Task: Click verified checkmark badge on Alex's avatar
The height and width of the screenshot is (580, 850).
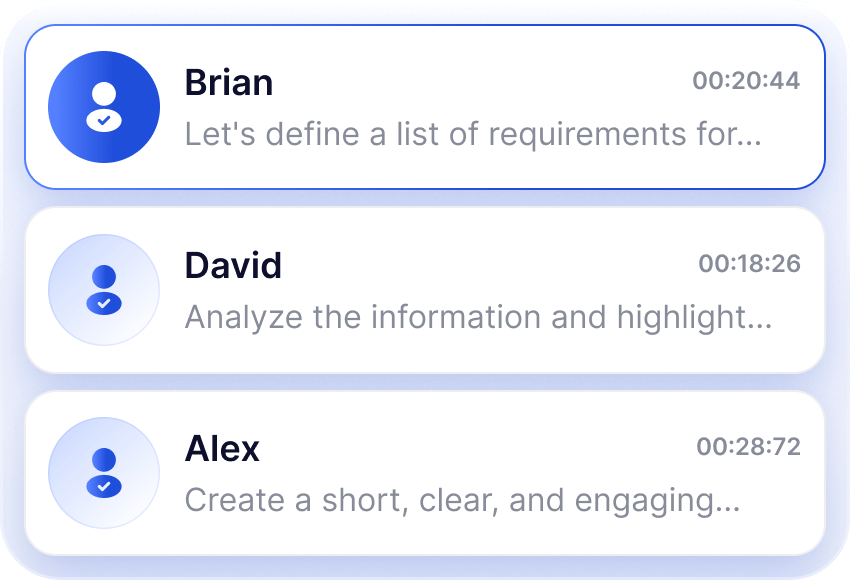Action: point(104,486)
